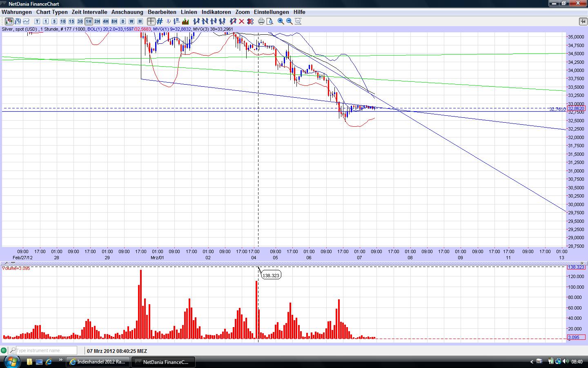The width and height of the screenshot is (588, 368).
Task: Toggle the 4H time interval button
Action: (106, 21)
